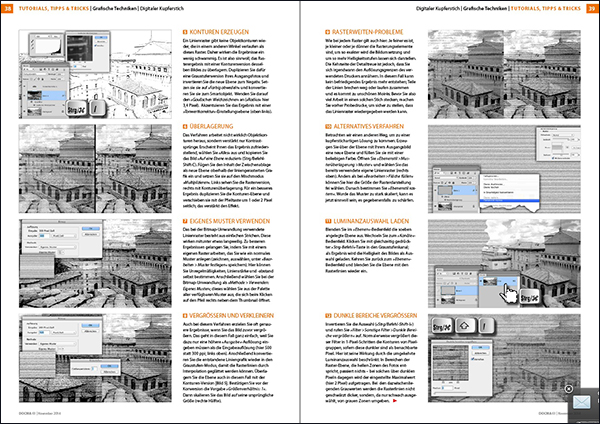The width and height of the screenshot is (600, 424).
Task: Click orange step badge beside EIGENES MUSTER VERWENDEN
Action: [185, 221]
